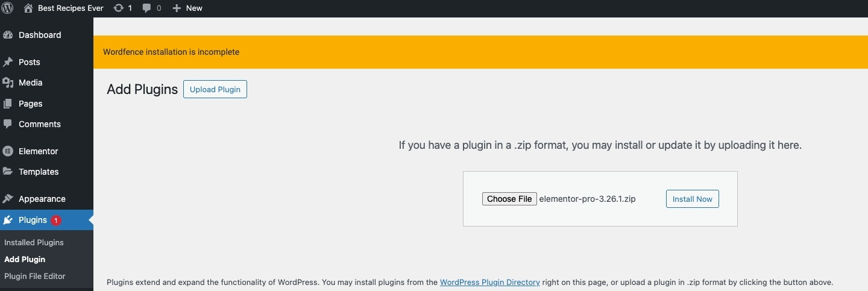Click the Install Now button
The height and width of the screenshot is (291, 868).
pos(692,199)
